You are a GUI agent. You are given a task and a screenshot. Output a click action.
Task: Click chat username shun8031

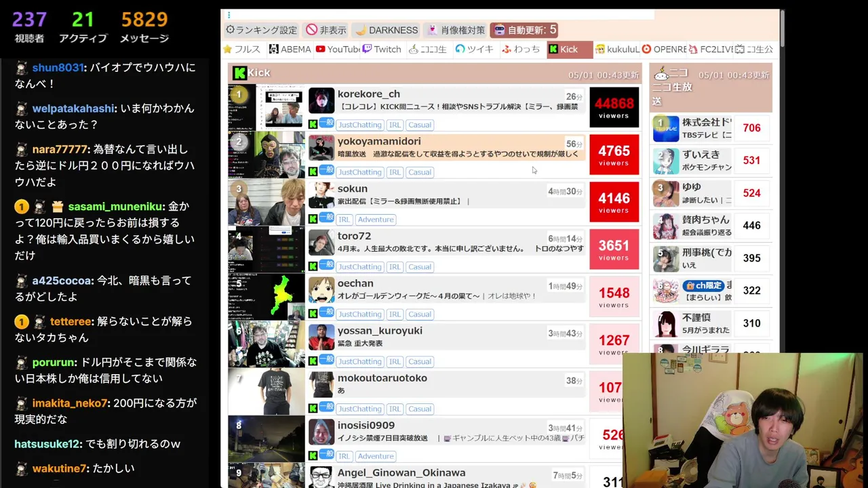[x=58, y=68]
